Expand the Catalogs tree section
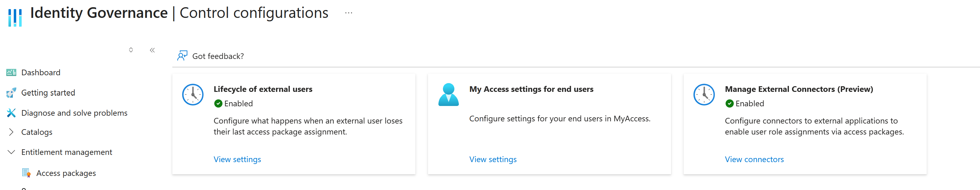Viewport: 980px width, 190px height. point(11,132)
